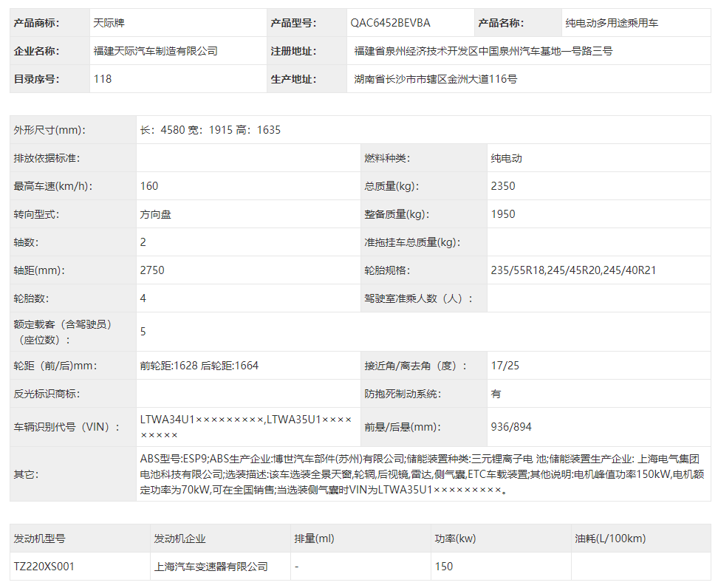The image size is (718, 588).
Task: Click the 发动机型号 column header
Action: click(39, 539)
